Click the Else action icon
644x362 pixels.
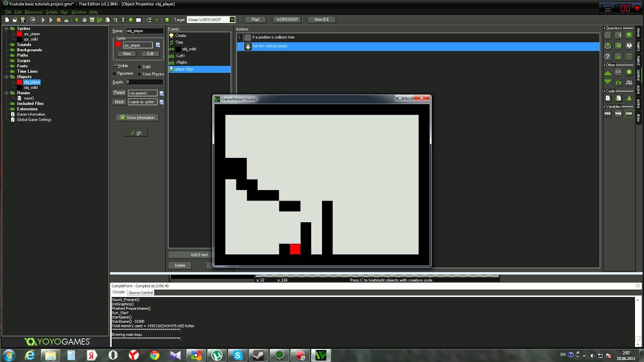coord(618,72)
